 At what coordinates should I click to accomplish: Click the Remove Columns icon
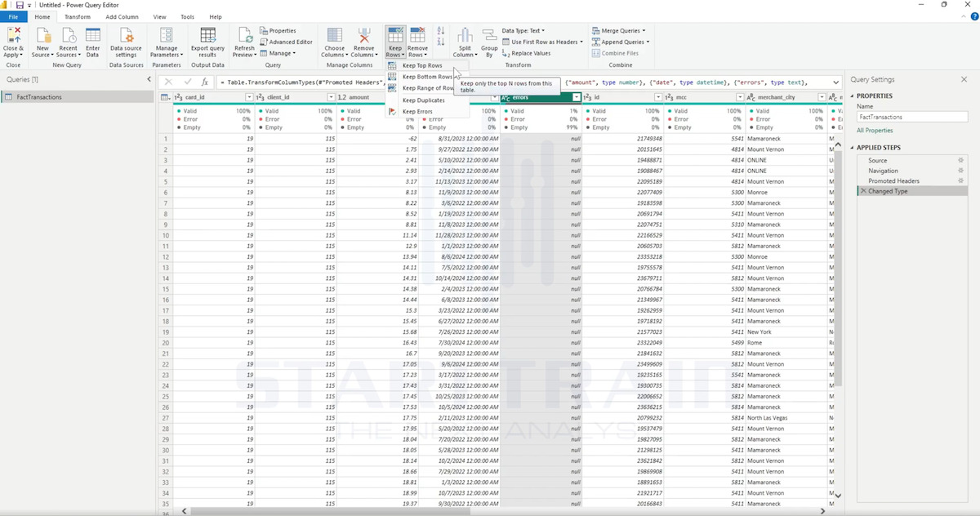click(364, 35)
